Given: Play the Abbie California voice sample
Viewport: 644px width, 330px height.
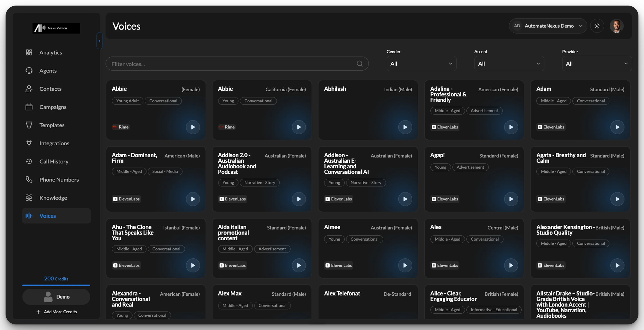Looking at the screenshot, I should tap(299, 127).
